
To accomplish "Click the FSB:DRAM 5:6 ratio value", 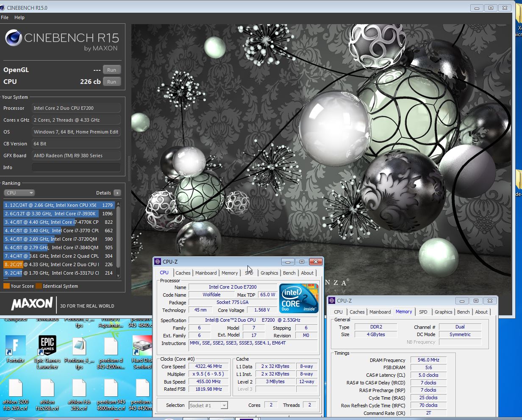I will [x=428, y=367].
